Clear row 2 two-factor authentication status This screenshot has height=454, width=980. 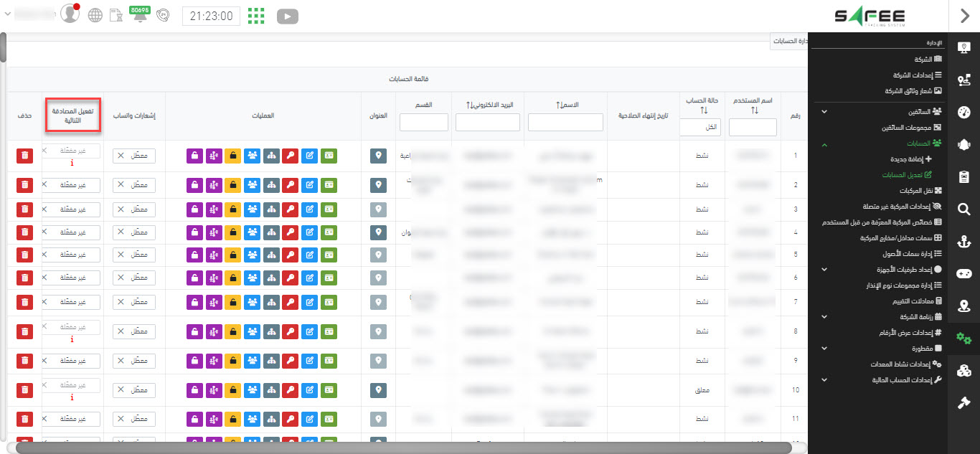click(44, 184)
